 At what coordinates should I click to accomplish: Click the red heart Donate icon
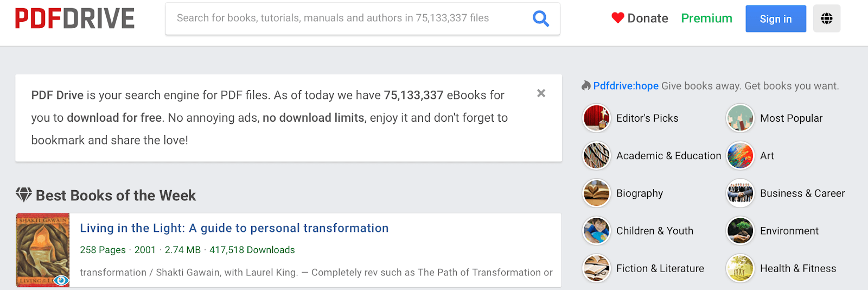click(x=617, y=18)
